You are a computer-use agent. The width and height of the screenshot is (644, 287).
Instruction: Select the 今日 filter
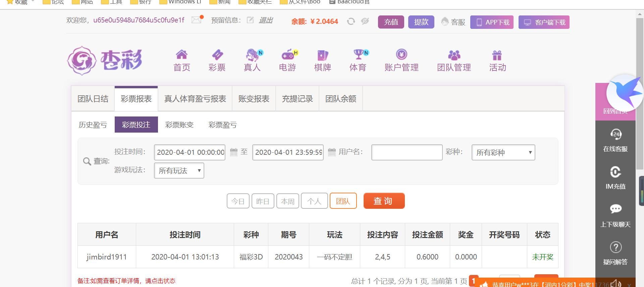pos(238,201)
